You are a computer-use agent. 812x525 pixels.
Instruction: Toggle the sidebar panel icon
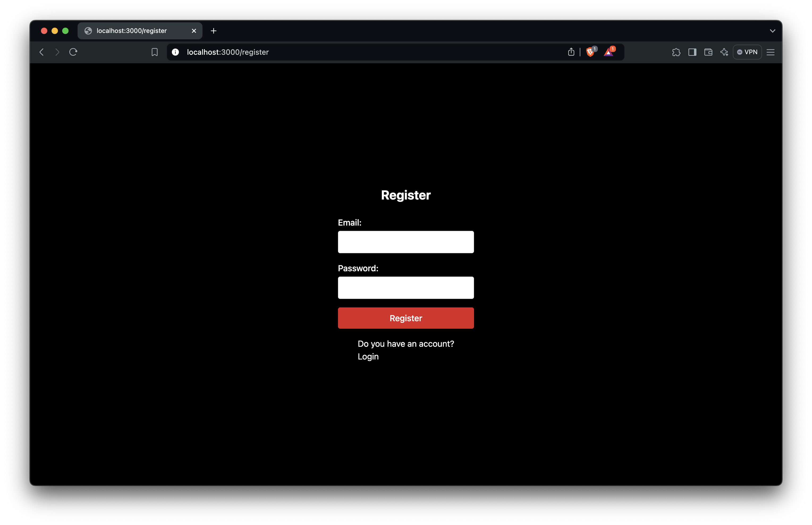pos(692,52)
